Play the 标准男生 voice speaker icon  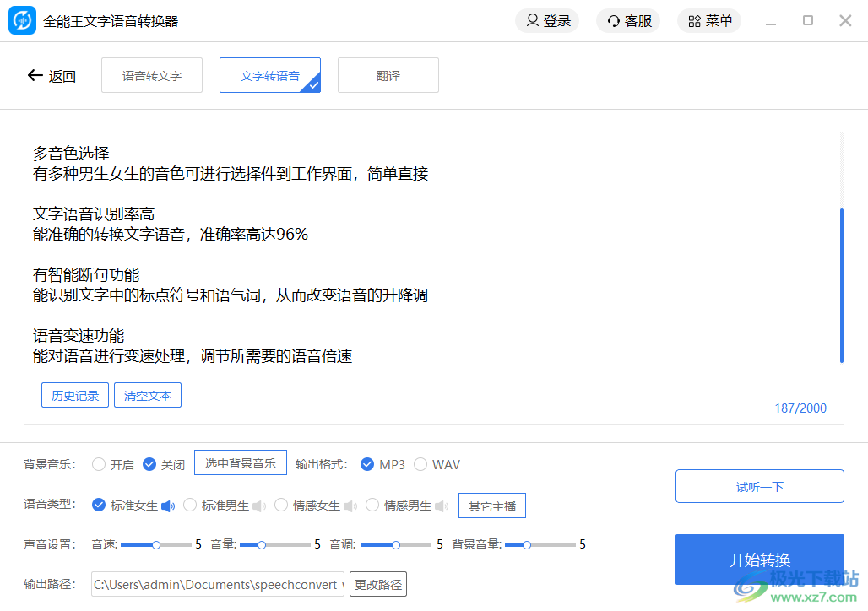pos(259,505)
